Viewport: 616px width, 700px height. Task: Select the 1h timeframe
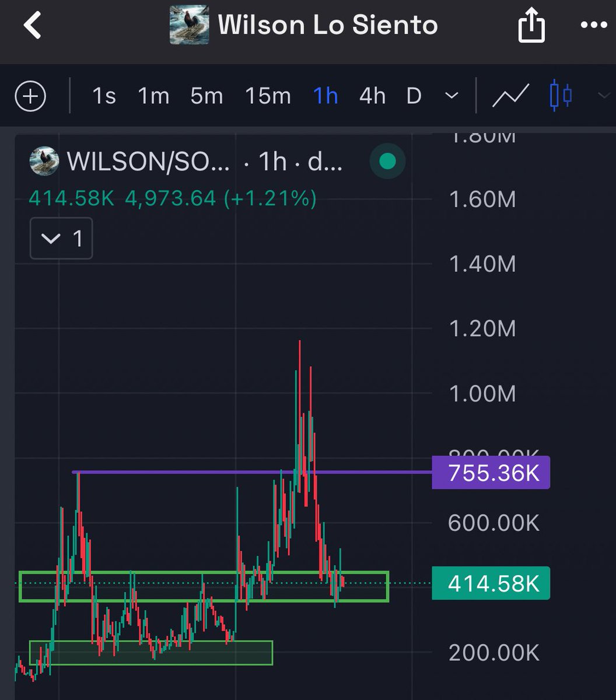[325, 96]
